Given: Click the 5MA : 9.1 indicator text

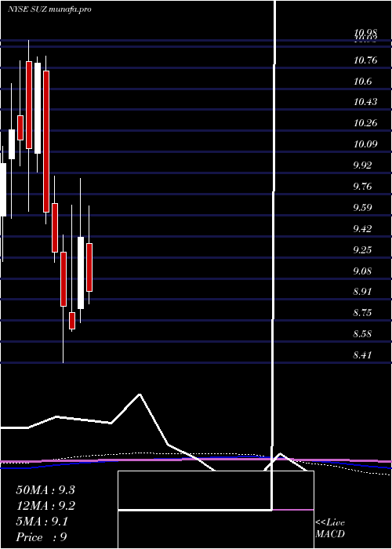Looking at the screenshot, I should (42, 522).
